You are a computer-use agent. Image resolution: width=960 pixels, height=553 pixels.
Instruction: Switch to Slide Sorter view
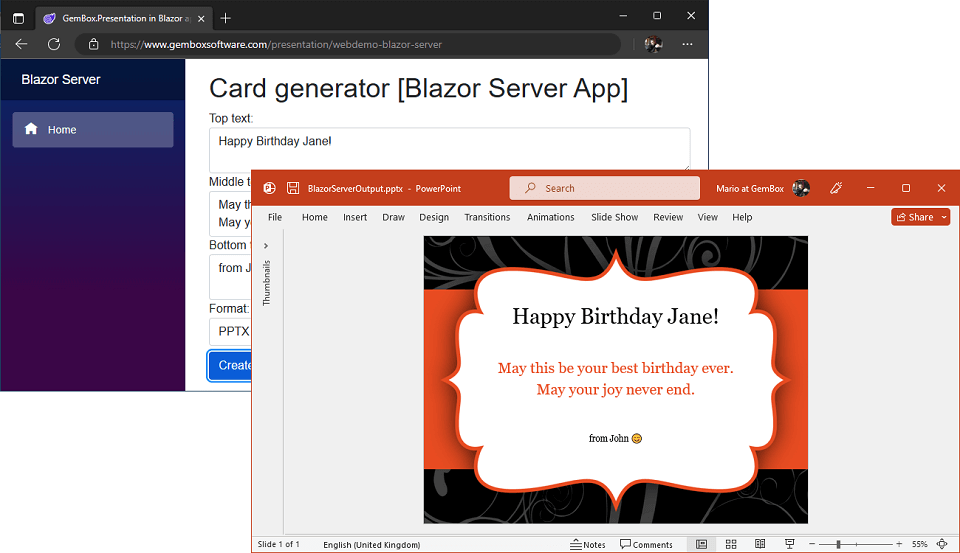tap(731, 544)
